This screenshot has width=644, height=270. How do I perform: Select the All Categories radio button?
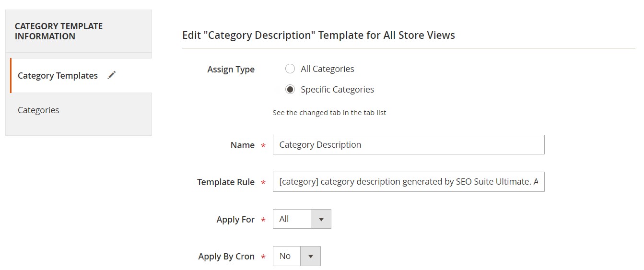[290, 69]
